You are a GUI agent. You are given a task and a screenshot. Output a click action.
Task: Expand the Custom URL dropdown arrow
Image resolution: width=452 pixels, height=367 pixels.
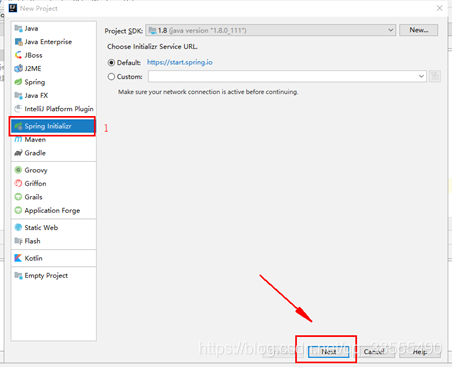tap(421, 76)
